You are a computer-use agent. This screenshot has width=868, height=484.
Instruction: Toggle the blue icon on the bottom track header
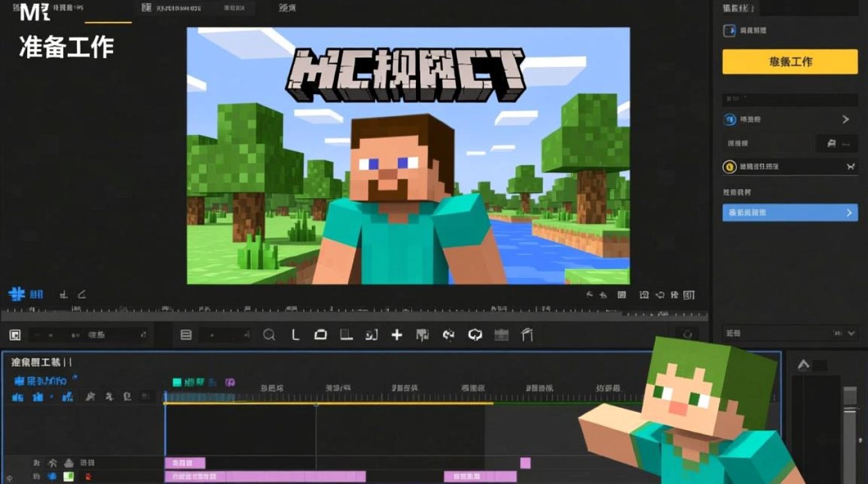coord(52,477)
